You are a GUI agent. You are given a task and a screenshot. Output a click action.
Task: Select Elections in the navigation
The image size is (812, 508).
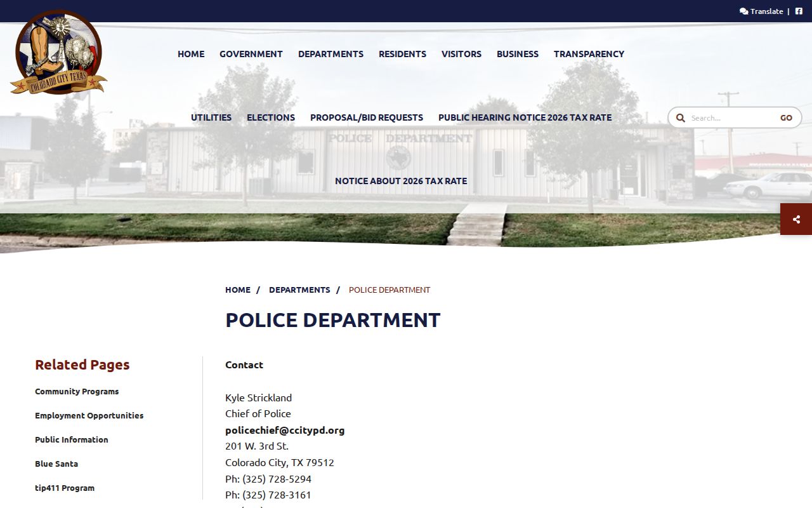(271, 117)
